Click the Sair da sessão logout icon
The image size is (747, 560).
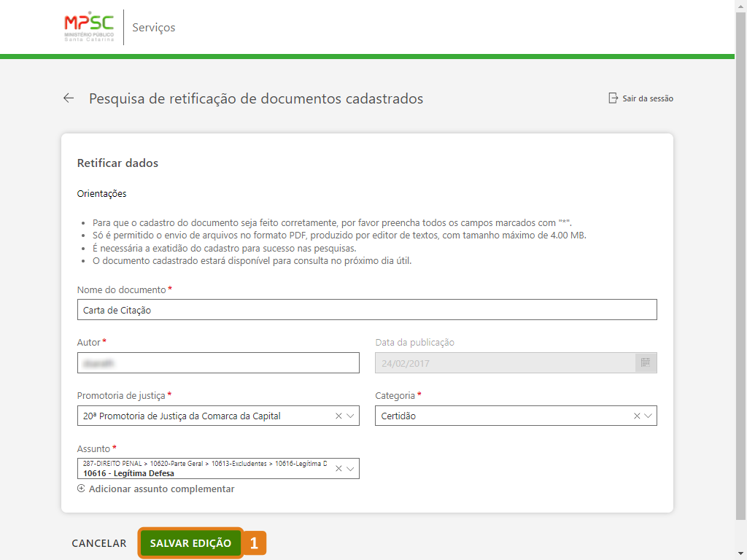[613, 98]
